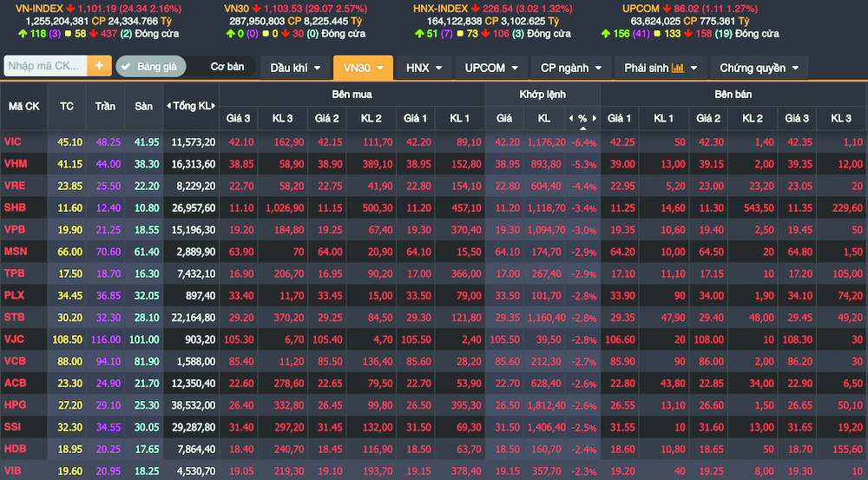This screenshot has width=868, height=480.
Task: Click red down arrow beside VN-INDEX
Action: point(72,8)
